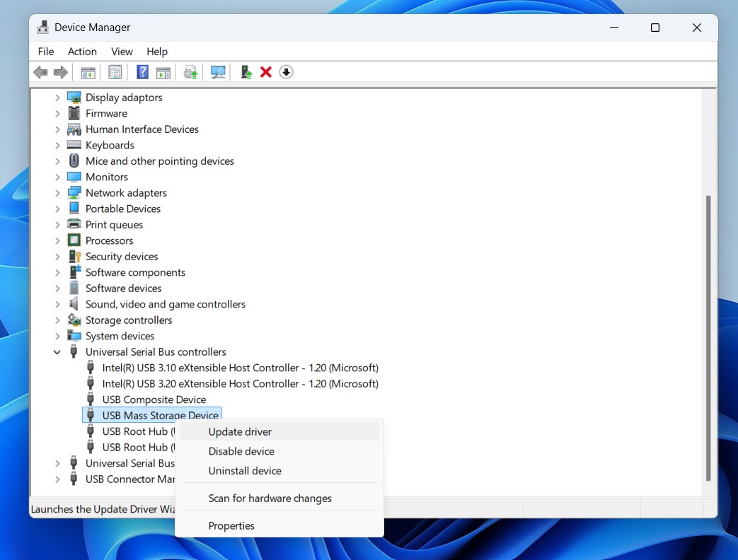Expand the System devices chevron
738x560 pixels.
[57, 336]
